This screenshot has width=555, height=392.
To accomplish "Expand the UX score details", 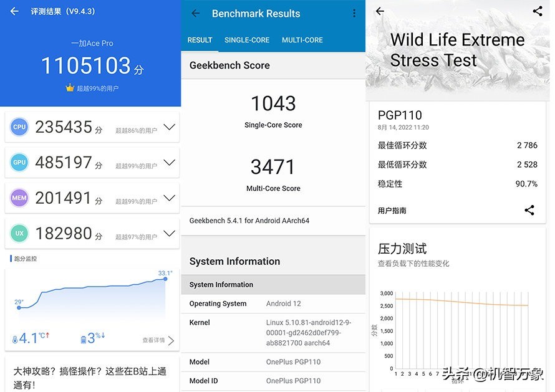I will click(169, 233).
